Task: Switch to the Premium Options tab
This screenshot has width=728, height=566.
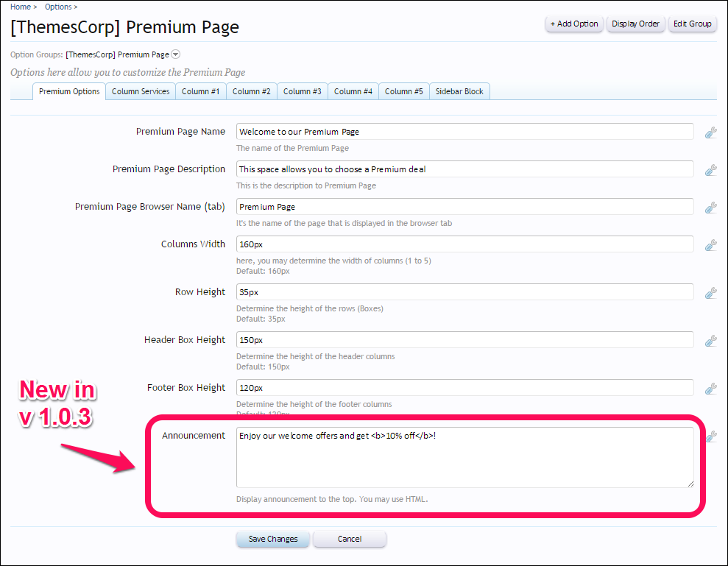Action: click(69, 91)
